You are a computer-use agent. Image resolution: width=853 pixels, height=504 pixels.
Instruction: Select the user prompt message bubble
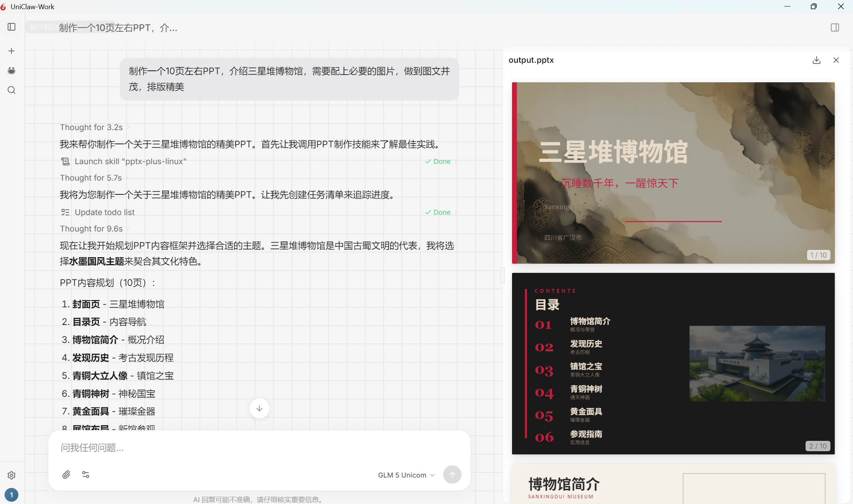[x=289, y=79]
